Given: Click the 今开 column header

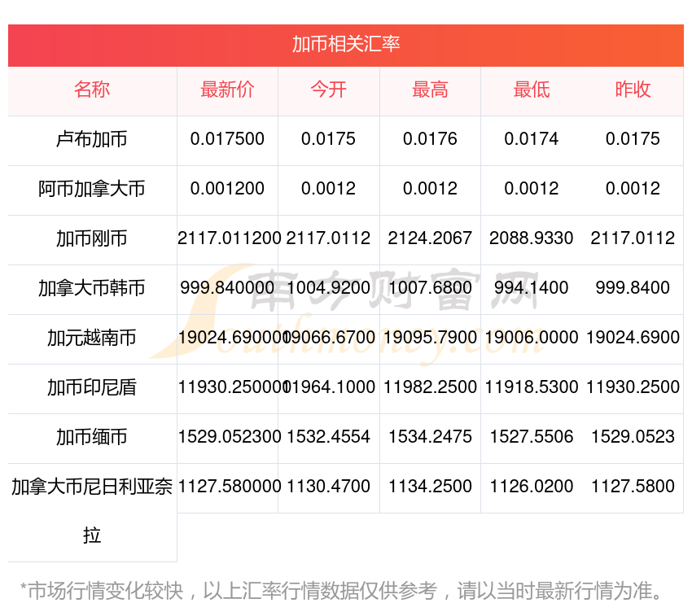Looking at the screenshot, I should [x=328, y=90].
